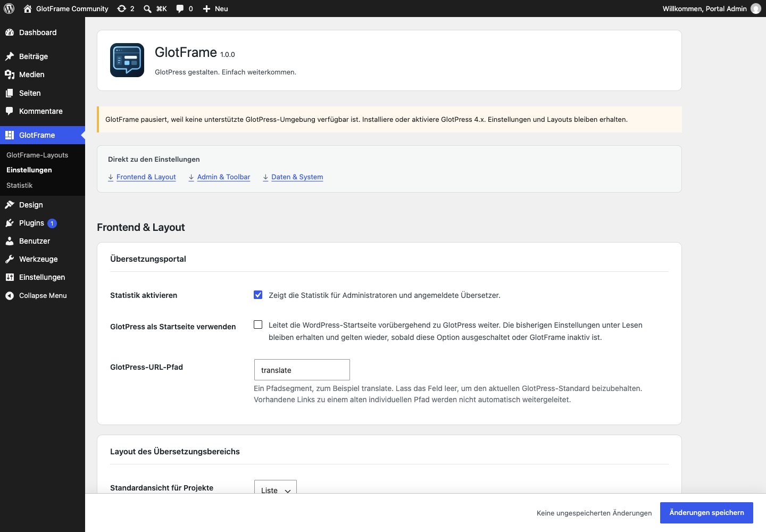Click the GlotFrame Community site name
Viewport: 766px width, 532px height.
click(72, 9)
